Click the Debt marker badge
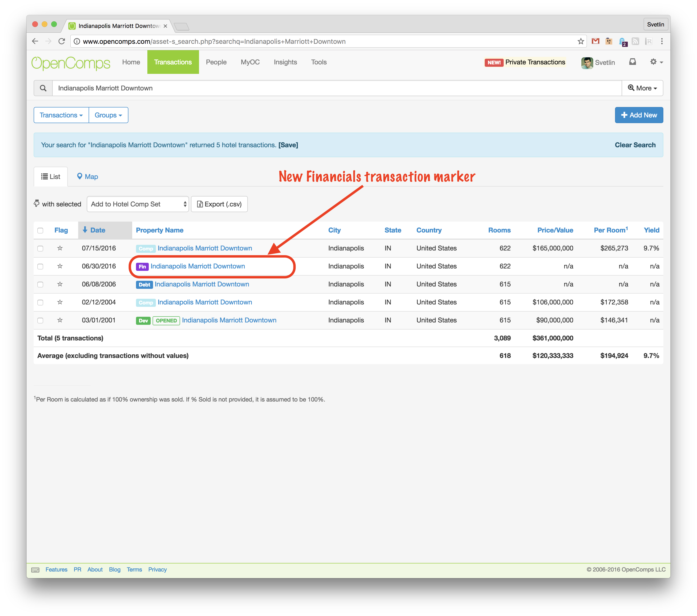 (x=144, y=285)
